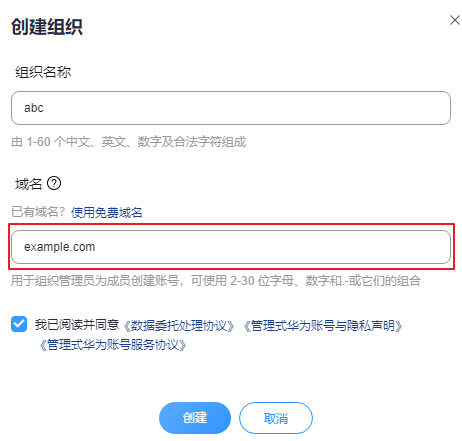The image size is (462, 441).
Task: Click the 创建组织 dialog title
Action: [x=47, y=27]
